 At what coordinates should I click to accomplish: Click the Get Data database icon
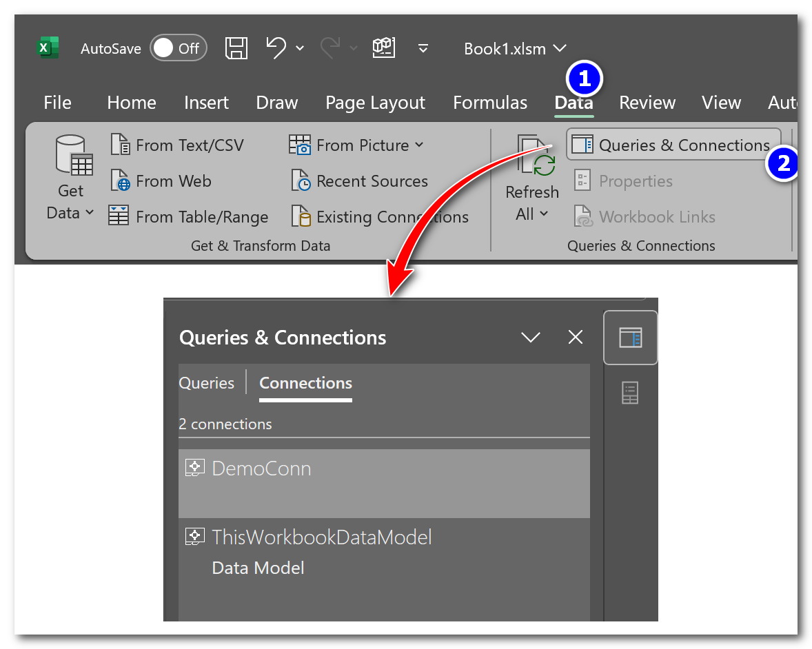pos(74,155)
